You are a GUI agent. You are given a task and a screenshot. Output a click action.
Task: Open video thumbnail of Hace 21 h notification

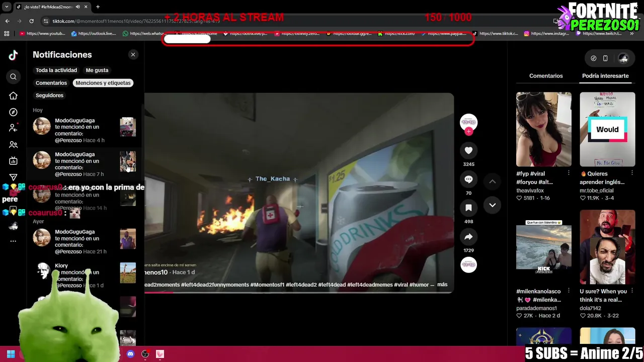click(x=128, y=239)
